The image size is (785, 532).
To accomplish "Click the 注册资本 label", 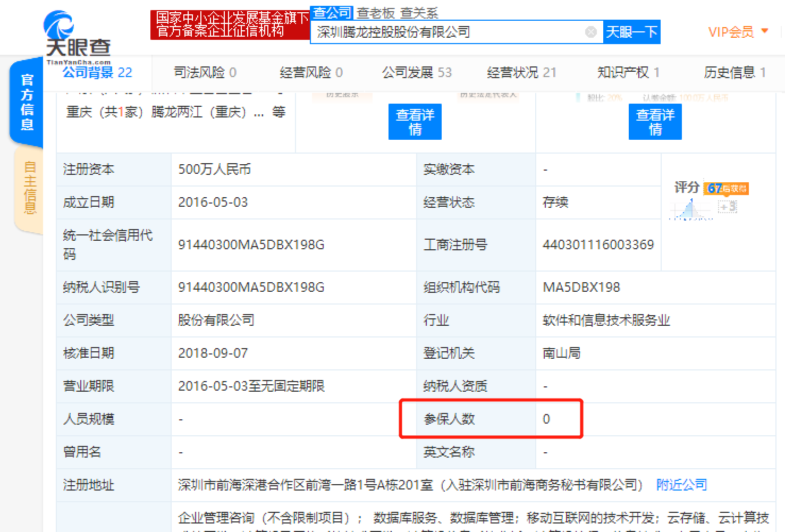I will [x=89, y=169].
